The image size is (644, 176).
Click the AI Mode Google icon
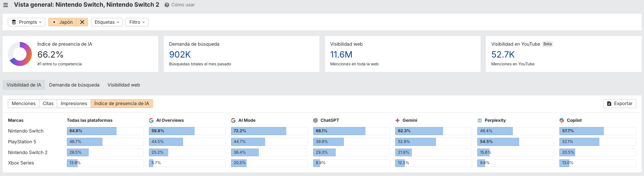coord(233,120)
